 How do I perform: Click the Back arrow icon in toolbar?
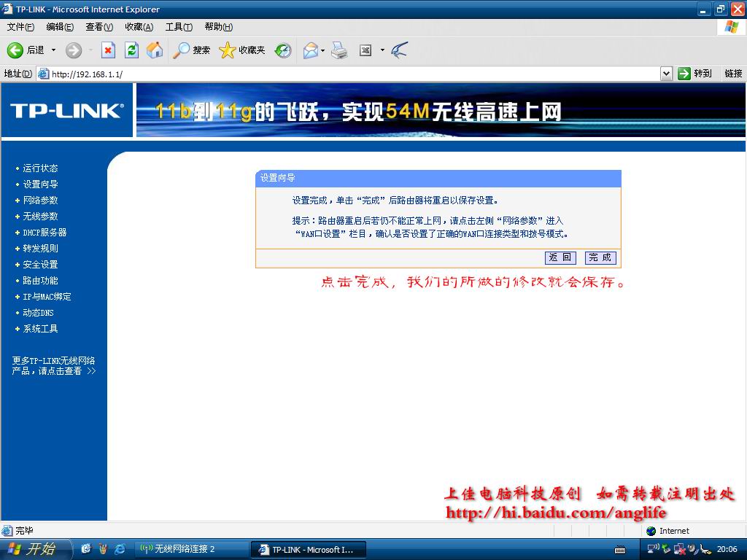tap(15, 50)
